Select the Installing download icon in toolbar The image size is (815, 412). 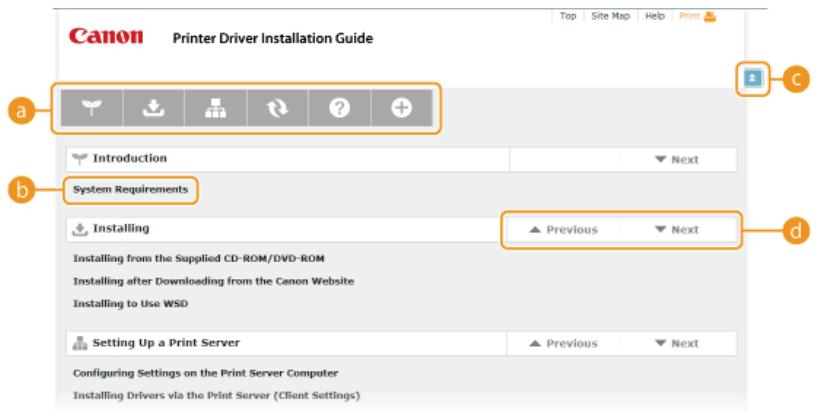click(153, 108)
